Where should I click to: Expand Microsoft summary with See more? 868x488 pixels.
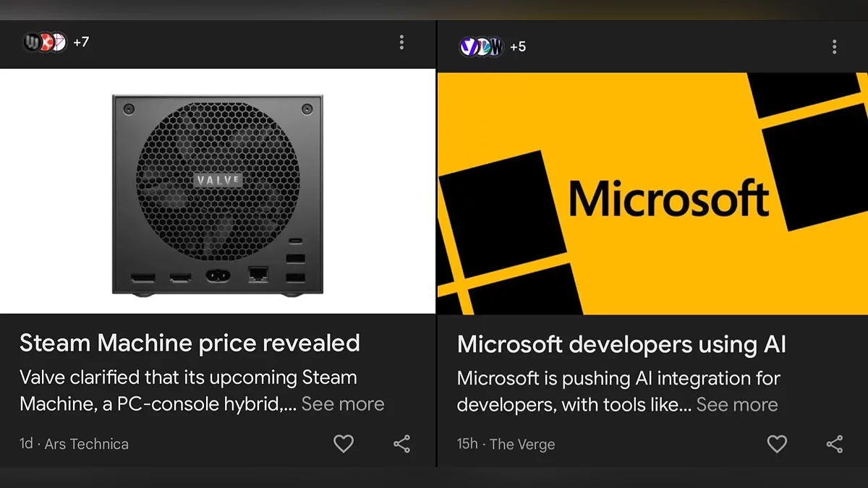point(736,405)
